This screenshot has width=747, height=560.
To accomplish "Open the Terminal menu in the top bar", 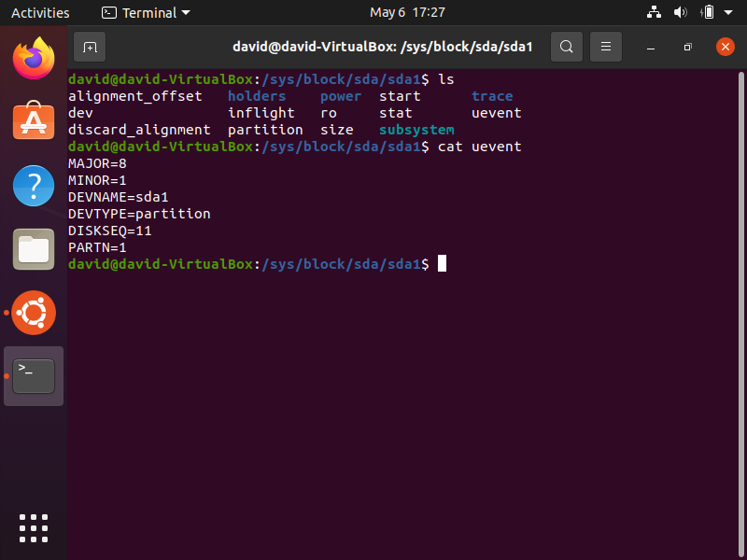I will pyautogui.click(x=145, y=12).
